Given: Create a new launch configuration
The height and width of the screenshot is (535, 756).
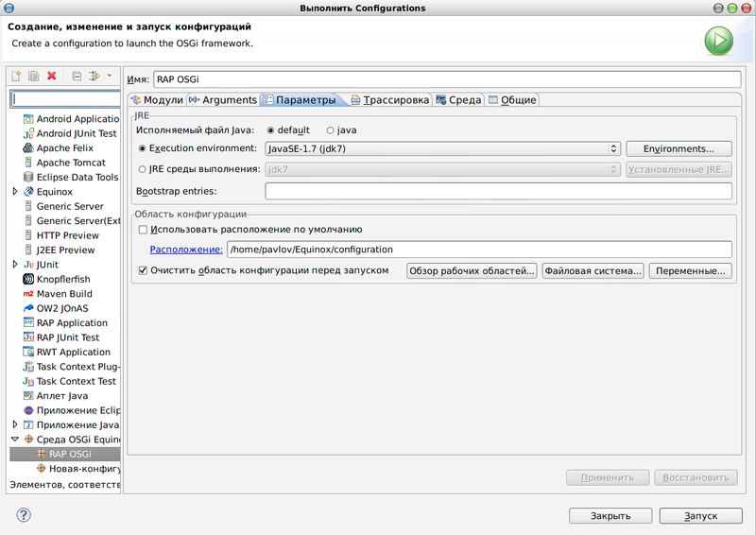Looking at the screenshot, I should pyautogui.click(x=16, y=76).
